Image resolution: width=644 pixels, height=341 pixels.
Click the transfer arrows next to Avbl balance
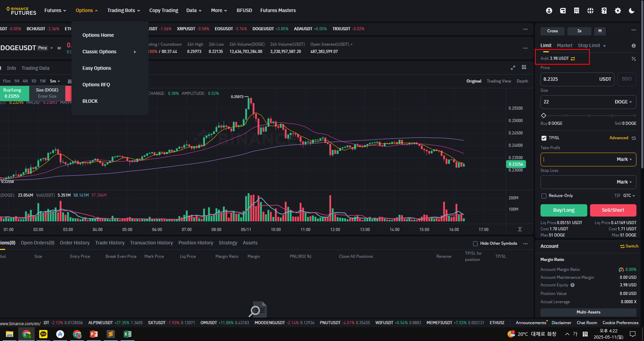[x=573, y=59]
